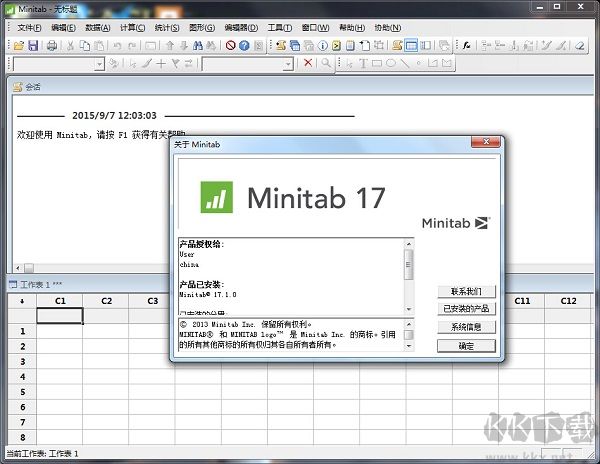Click the red X icon in second toolbar
The height and width of the screenshot is (464, 600).
pos(308,64)
